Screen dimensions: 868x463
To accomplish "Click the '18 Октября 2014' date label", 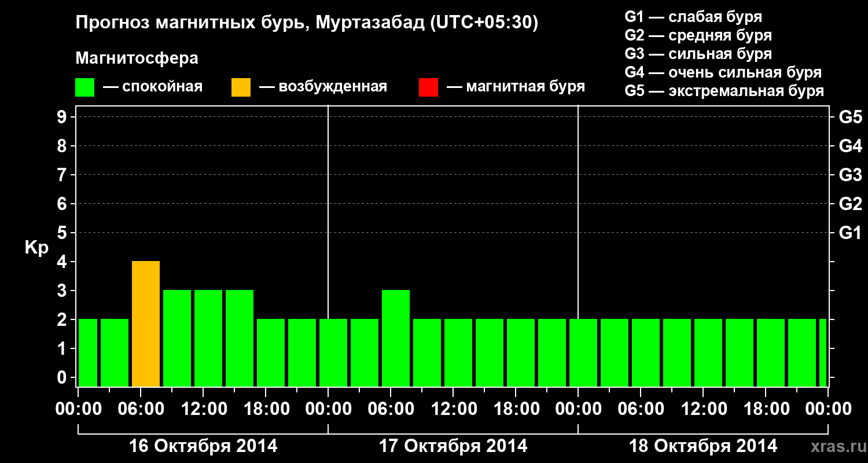I will 703,446.
